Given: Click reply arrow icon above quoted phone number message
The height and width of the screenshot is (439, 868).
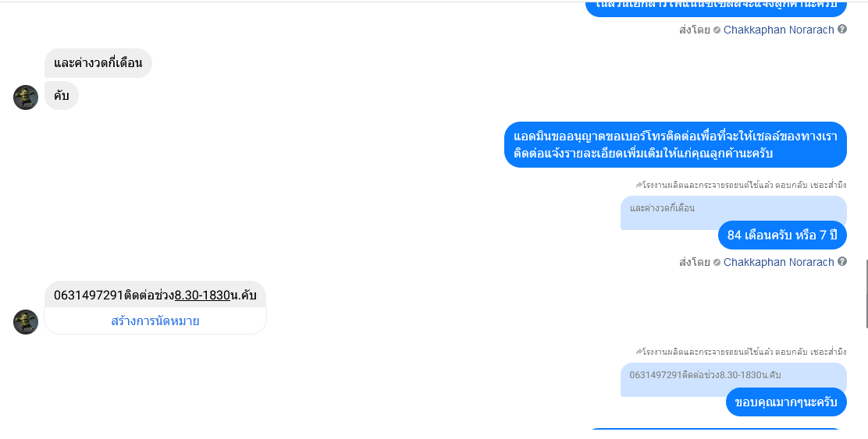Looking at the screenshot, I should click(x=639, y=352).
